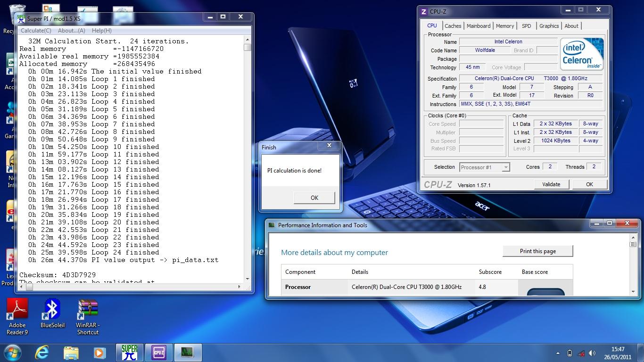The image size is (644, 362).
Task: Open the network signal tray icon
Action: pyautogui.click(x=581, y=353)
